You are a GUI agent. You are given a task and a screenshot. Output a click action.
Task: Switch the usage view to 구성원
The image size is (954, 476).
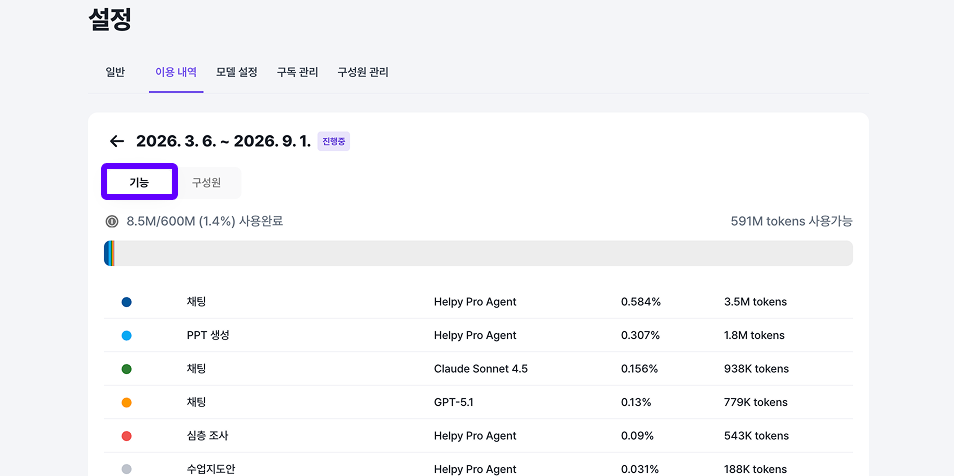(x=206, y=183)
